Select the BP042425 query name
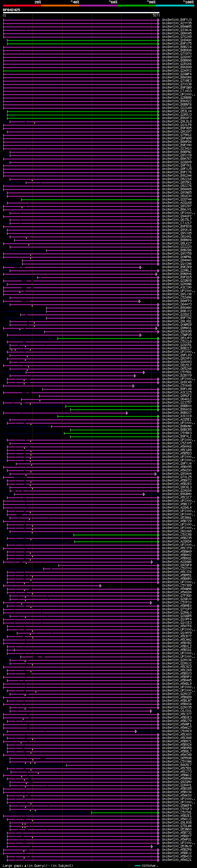 [x=11, y=10]
